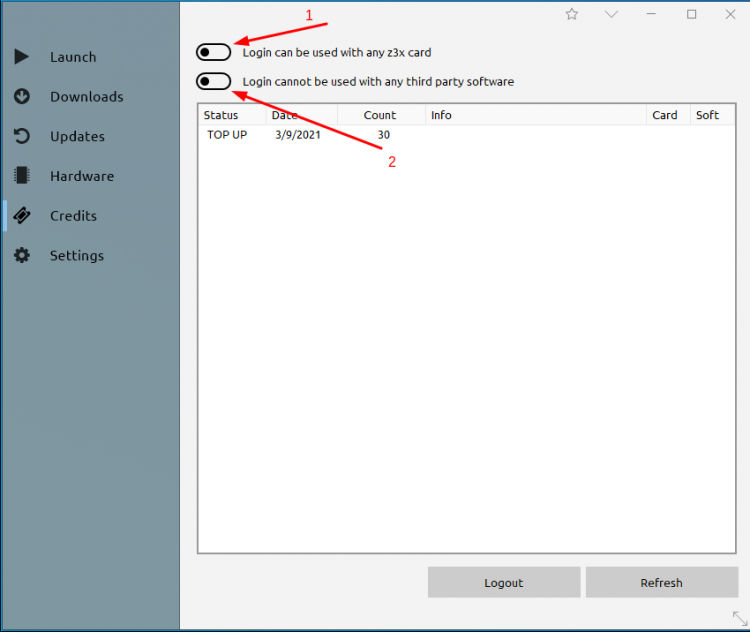Screen dimensions: 750x632
Task: Click the Refresh button
Action: point(662,582)
